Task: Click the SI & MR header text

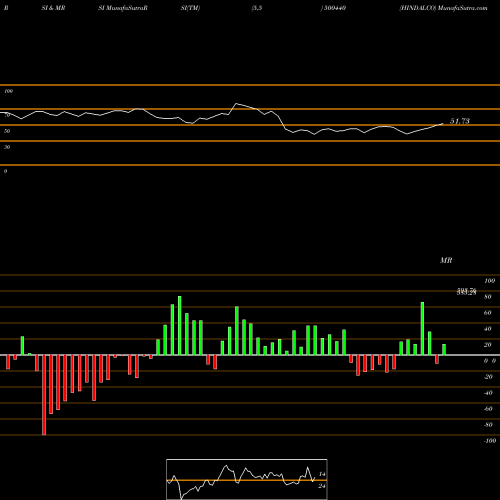Action: click(x=53, y=8)
